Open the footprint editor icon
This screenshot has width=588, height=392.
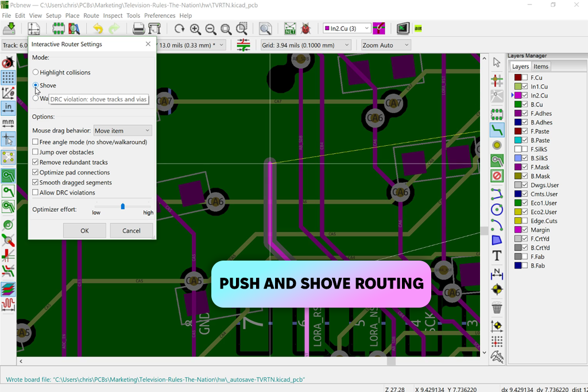pyautogui.click(x=59, y=29)
